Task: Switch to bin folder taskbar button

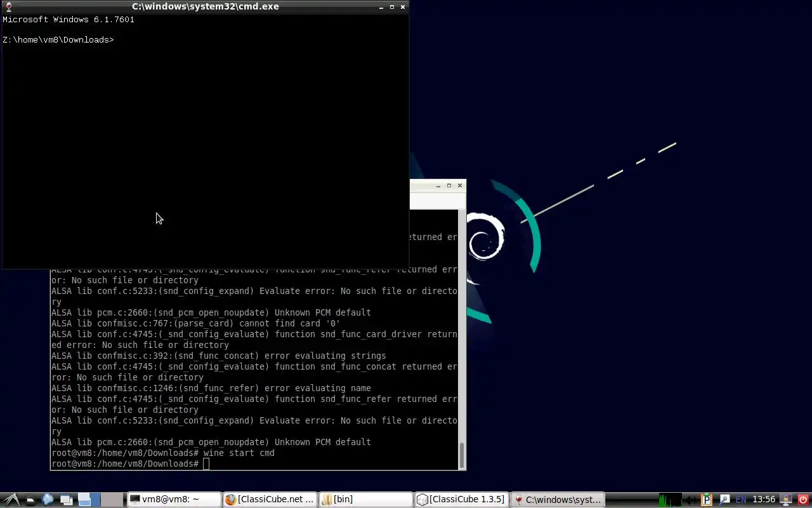Action: pyautogui.click(x=365, y=500)
